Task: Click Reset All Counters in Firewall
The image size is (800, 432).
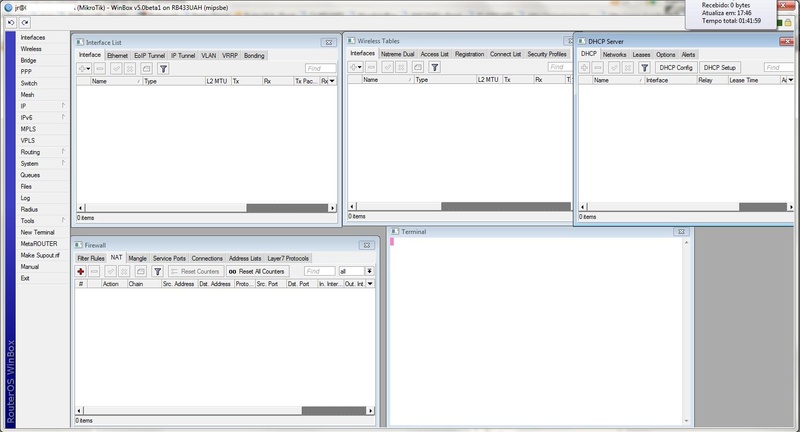Action: click(257, 271)
